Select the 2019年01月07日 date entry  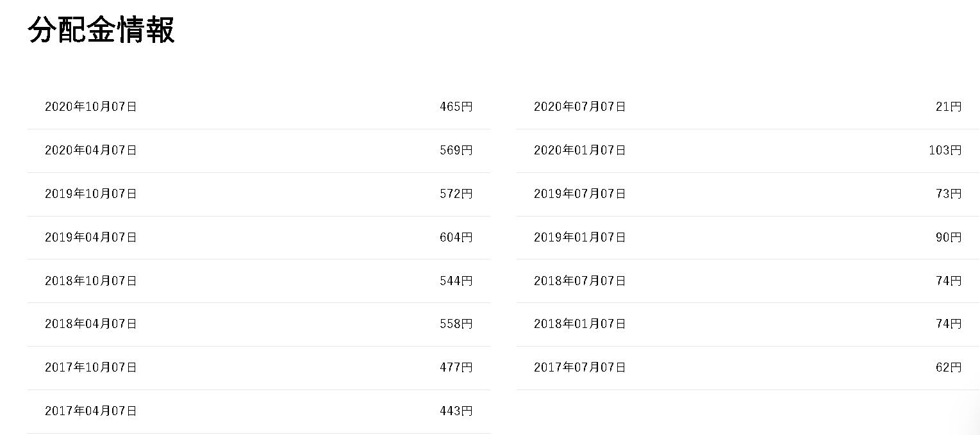pyautogui.click(x=580, y=238)
